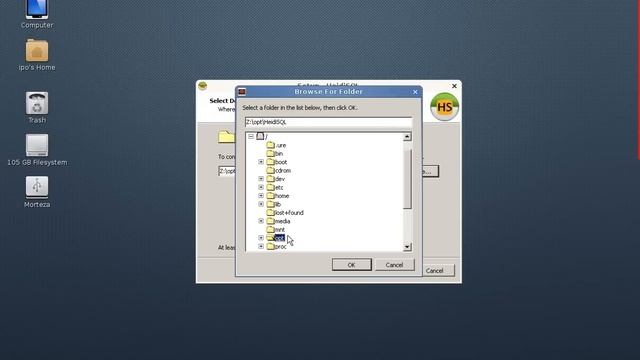Click the Setup window install path field

(227, 171)
